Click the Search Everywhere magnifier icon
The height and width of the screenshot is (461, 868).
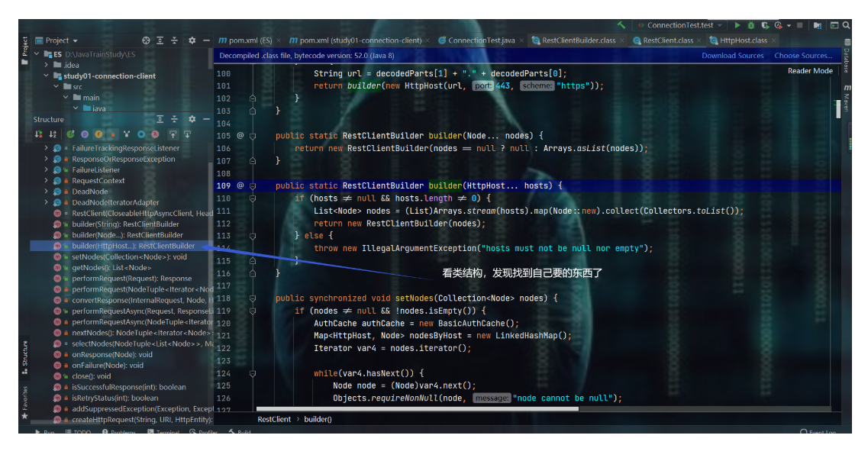click(x=847, y=25)
